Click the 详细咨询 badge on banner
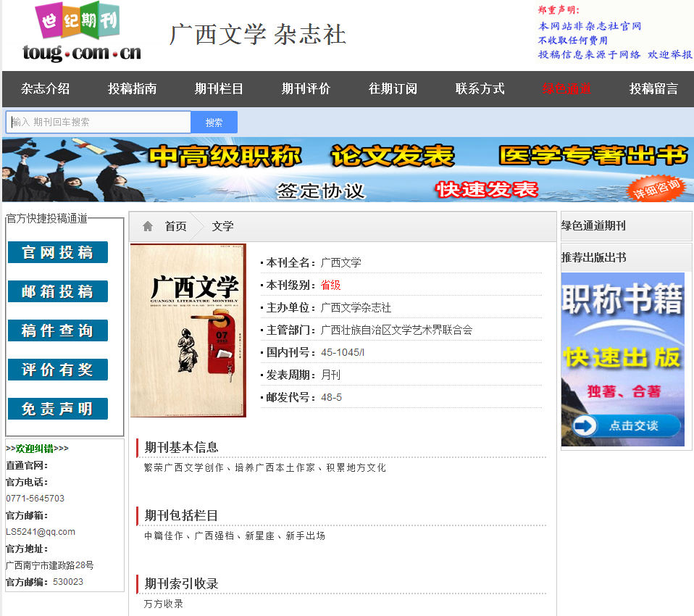Image resolution: width=694 pixels, height=616 pixels. [x=657, y=188]
